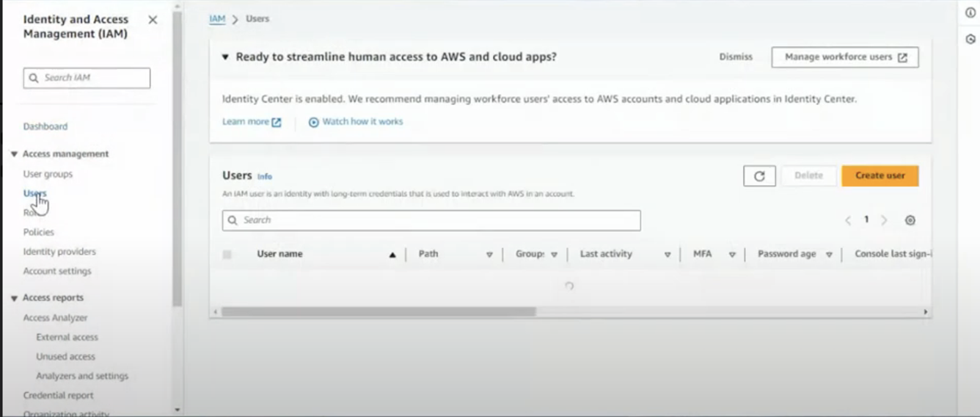This screenshot has height=417, width=980.
Task: Go to previous page of users
Action: [848, 220]
